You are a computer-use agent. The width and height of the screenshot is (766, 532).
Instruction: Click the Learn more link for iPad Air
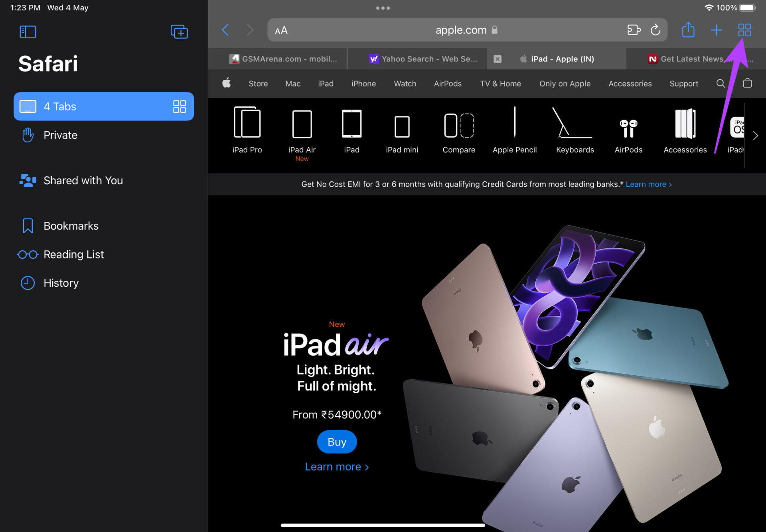(336, 466)
